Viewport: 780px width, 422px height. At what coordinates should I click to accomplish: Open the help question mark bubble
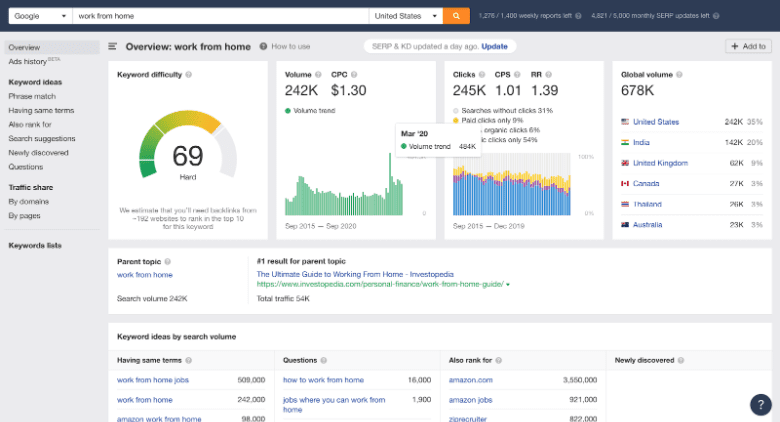click(761, 405)
